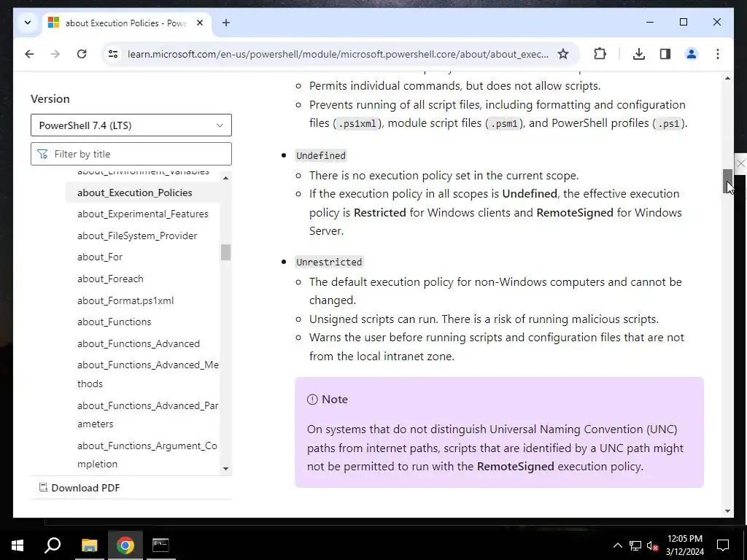
Task: Open about_Functions_Advanced_Methods article
Action: pos(147,374)
